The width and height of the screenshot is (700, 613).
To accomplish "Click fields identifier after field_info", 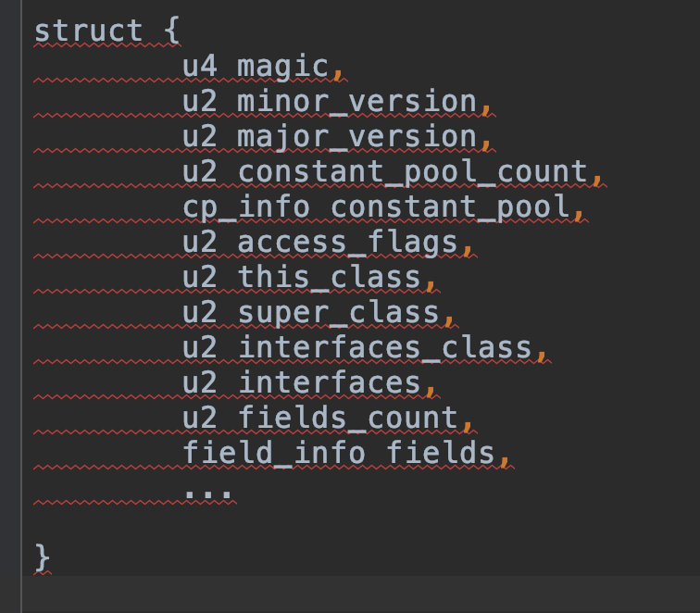I will click(x=441, y=453).
